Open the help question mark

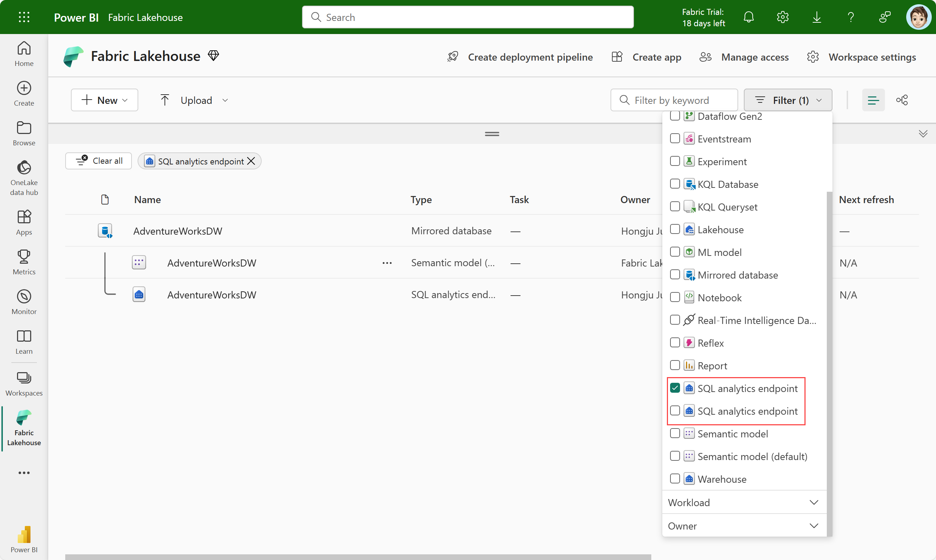(851, 17)
